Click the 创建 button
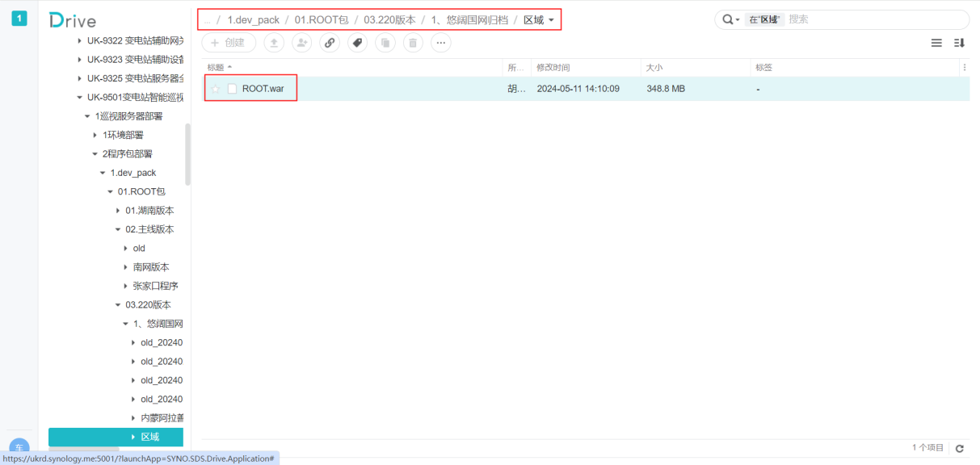 point(229,43)
